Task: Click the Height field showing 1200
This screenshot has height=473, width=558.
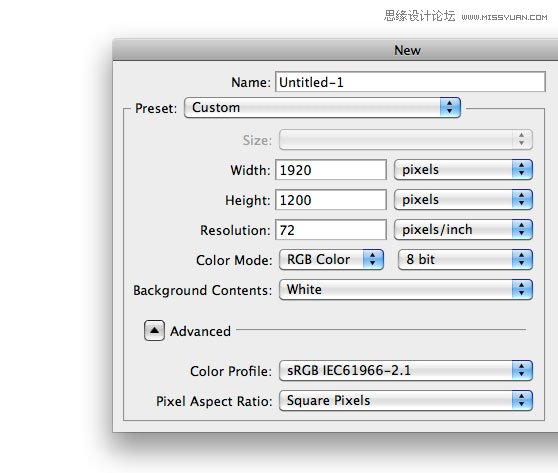Action: 331,200
